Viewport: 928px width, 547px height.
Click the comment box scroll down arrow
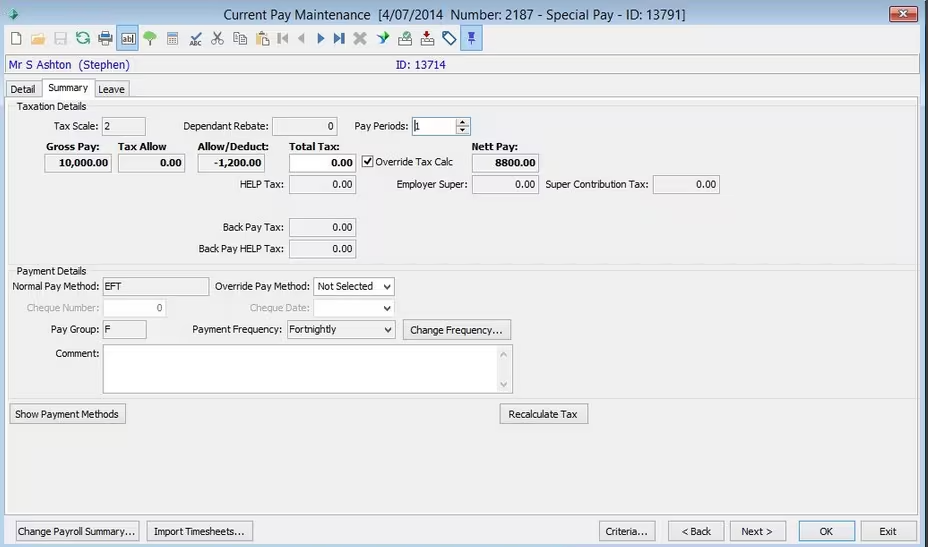click(504, 384)
